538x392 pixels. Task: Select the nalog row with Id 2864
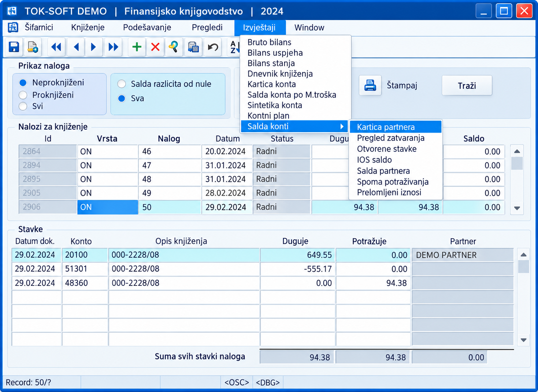(261, 152)
